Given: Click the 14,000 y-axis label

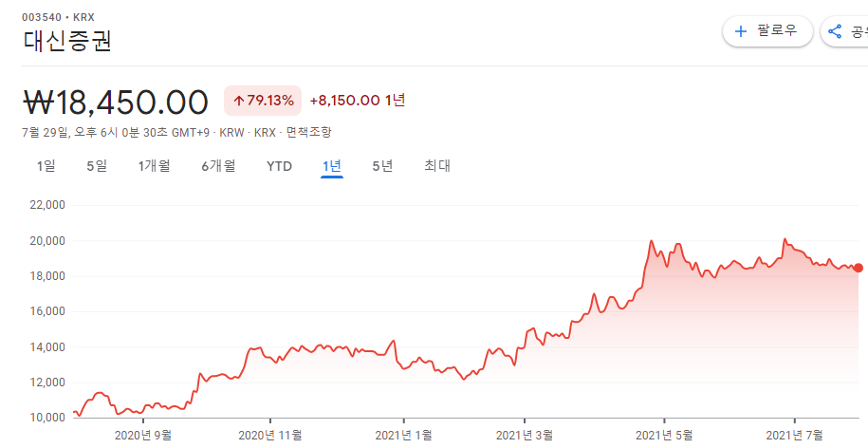Looking at the screenshot, I should (47, 347).
